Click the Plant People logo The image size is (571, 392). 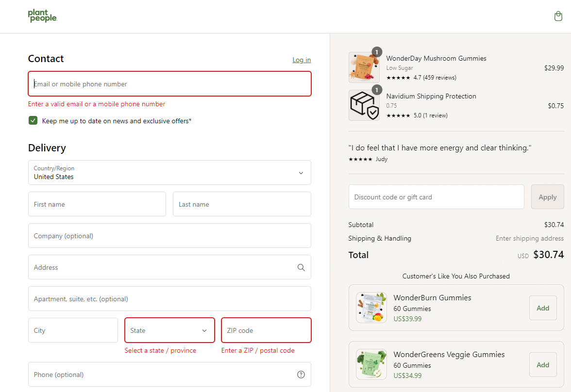click(x=43, y=16)
